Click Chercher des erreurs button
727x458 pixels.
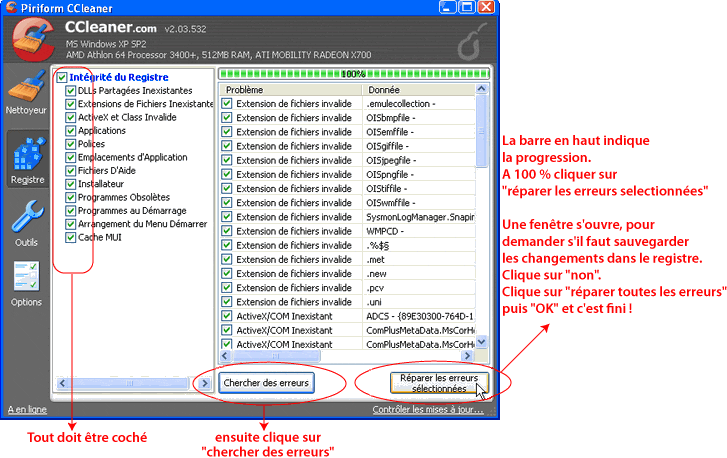(266, 383)
